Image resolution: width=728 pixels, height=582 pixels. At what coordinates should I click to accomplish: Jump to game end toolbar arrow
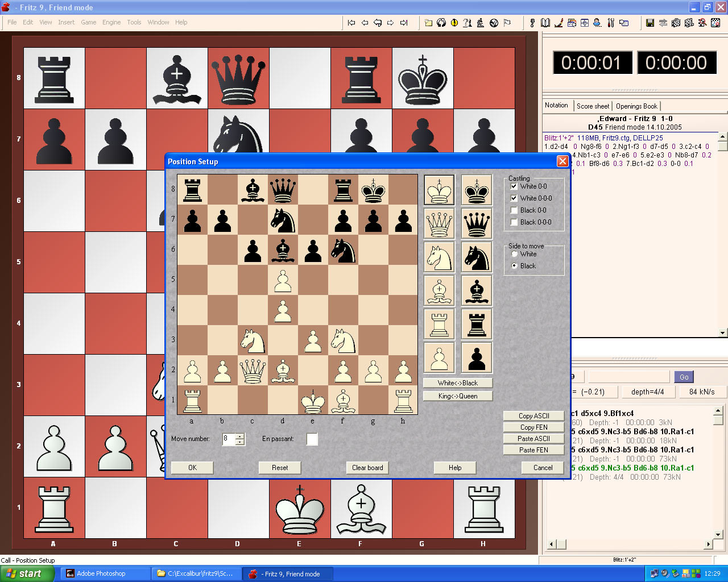(x=404, y=23)
